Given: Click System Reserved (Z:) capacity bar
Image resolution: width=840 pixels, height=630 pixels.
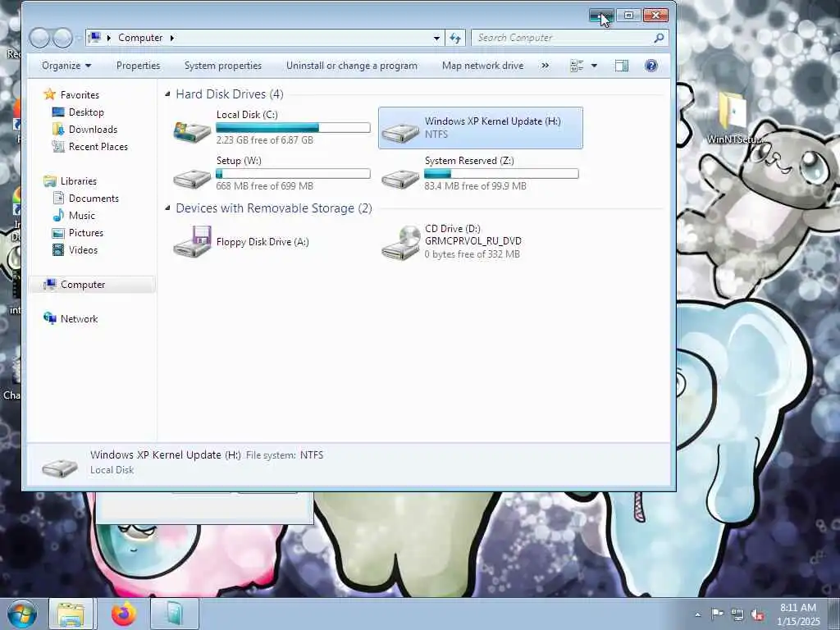Looking at the screenshot, I should coord(501,174).
